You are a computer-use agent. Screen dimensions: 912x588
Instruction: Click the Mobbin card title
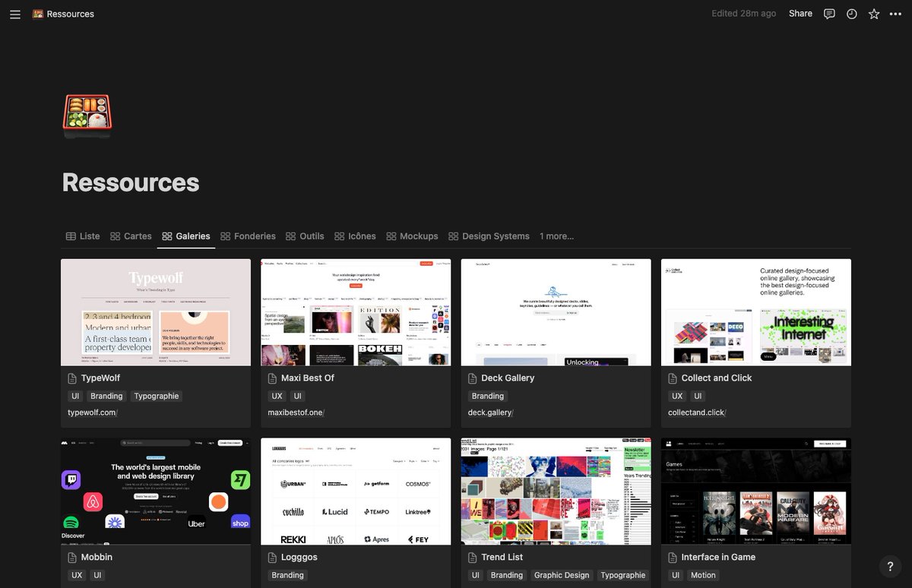pyautogui.click(x=97, y=557)
